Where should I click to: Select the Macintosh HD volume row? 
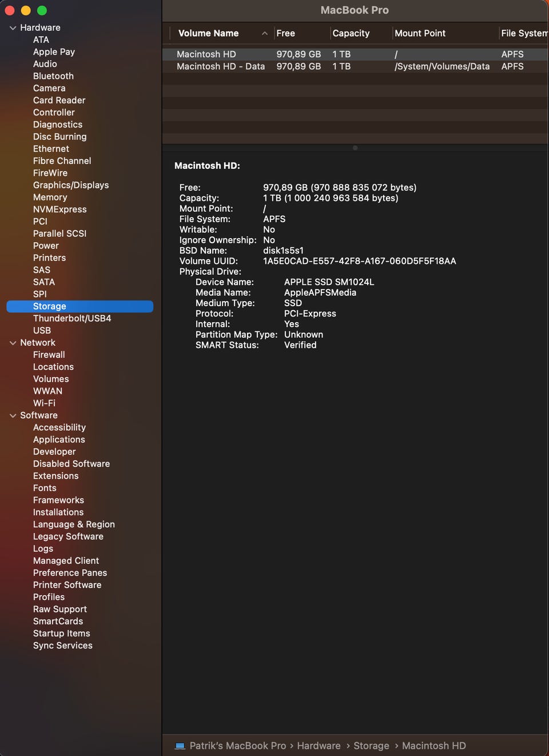click(x=355, y=54)
